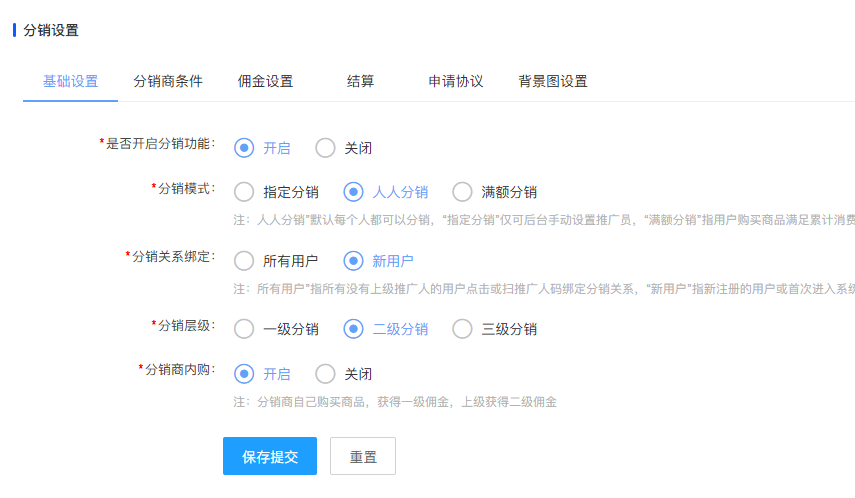Switch to the 背景图设置 tab
Screen dimensions: 855x498
point(552,81)
